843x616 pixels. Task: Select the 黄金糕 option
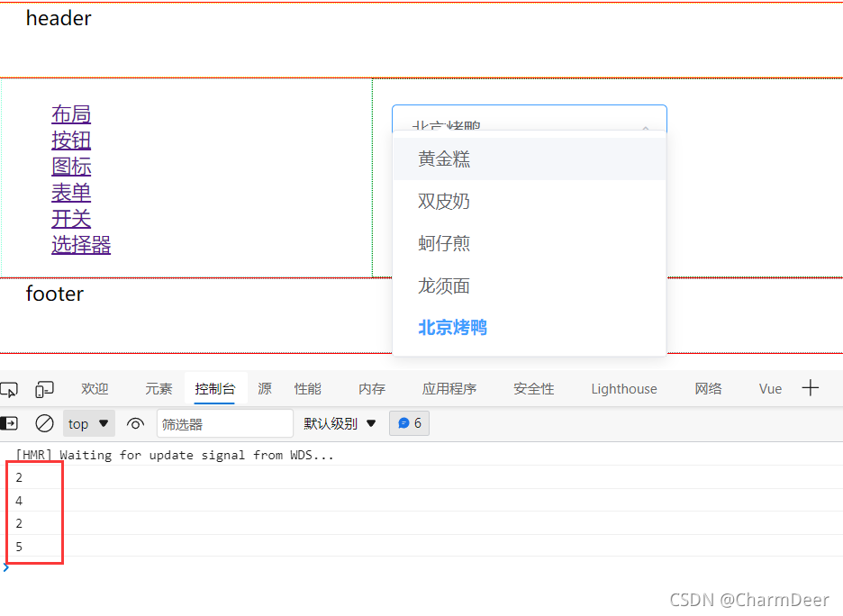pos(529,159)
